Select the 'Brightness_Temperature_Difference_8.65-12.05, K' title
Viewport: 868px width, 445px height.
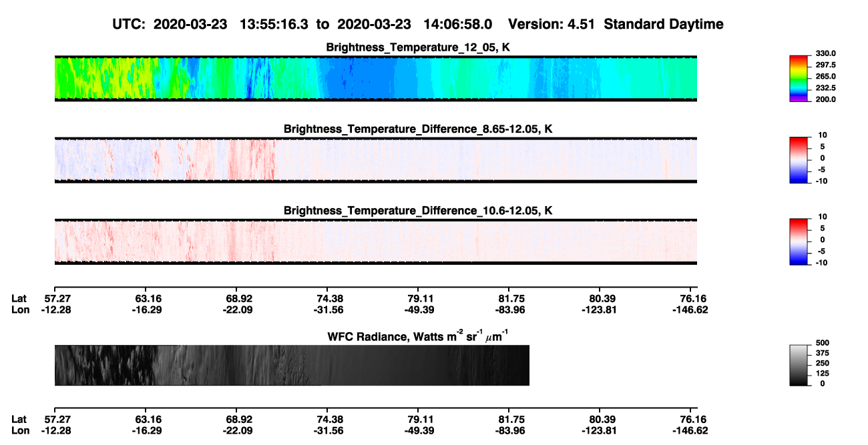[x=419, y=129]
